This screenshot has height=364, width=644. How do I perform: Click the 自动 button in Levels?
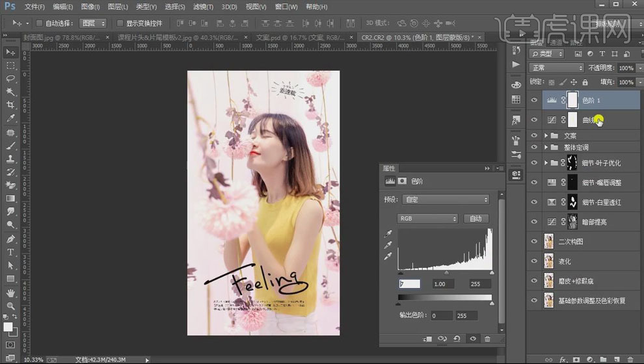click(476, 219)
